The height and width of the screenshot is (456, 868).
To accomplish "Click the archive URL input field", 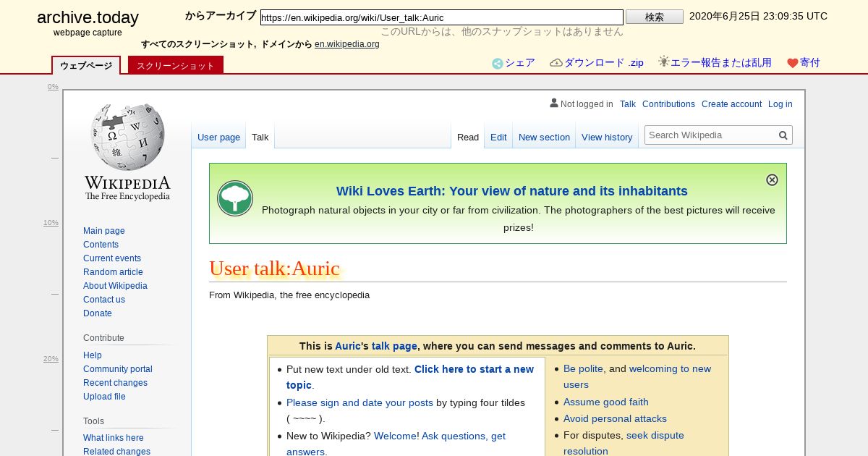I will 442,17.
